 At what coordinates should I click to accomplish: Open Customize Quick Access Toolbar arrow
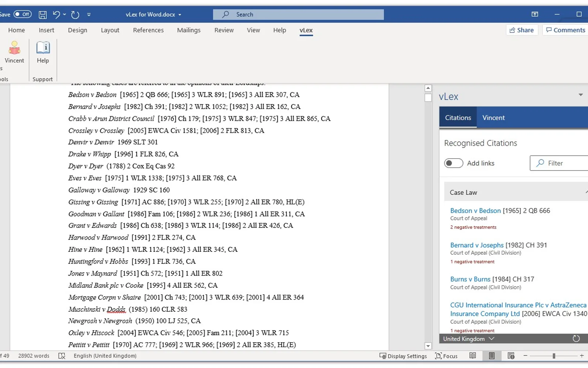click(89, 15)
